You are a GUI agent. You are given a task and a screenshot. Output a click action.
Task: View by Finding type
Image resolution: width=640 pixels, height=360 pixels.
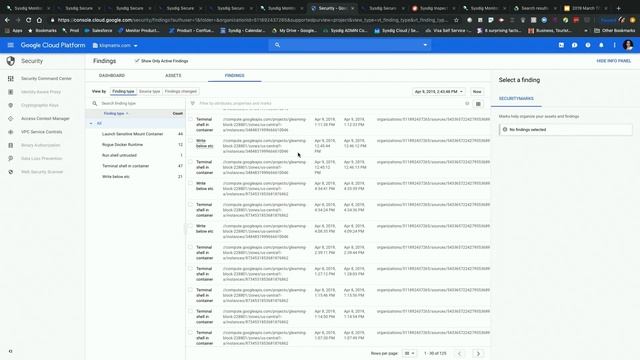[123, 91]
